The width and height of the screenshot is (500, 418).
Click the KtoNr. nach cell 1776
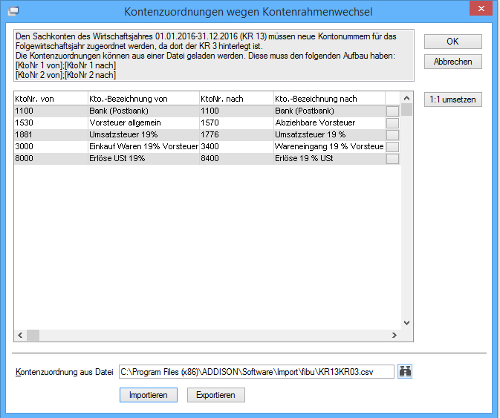236,135
